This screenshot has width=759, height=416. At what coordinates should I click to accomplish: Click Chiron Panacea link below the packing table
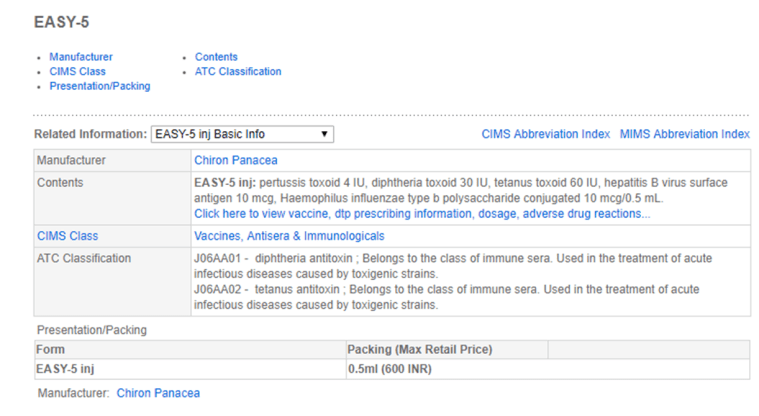tap(157, 393)
